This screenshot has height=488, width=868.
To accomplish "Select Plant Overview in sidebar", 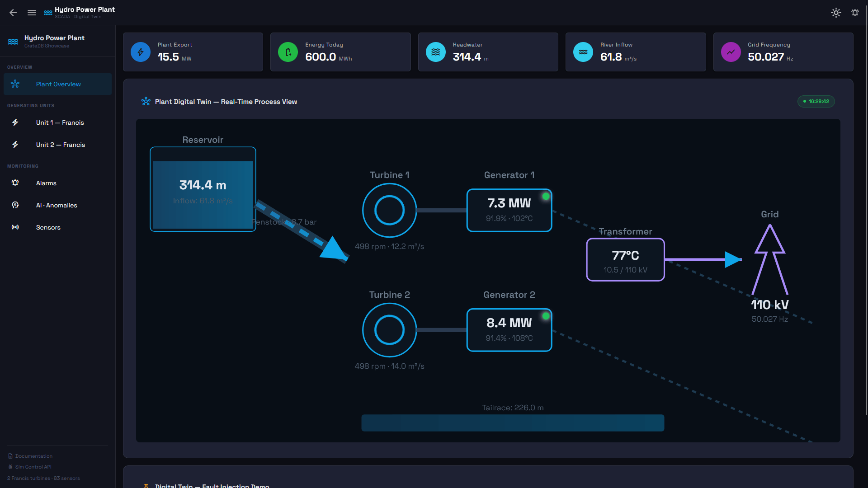I will click(x=57, y=84).
